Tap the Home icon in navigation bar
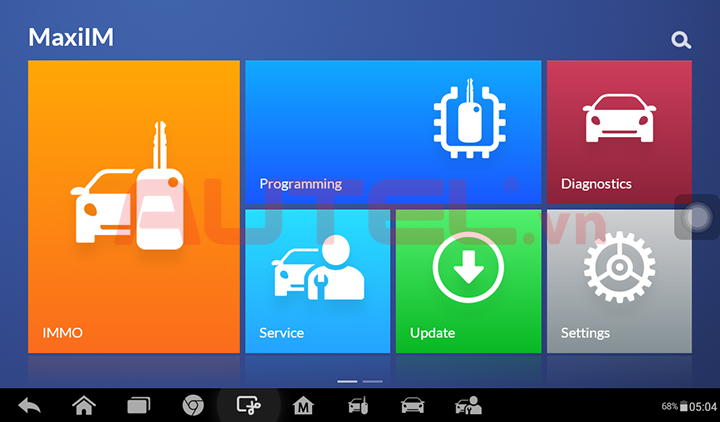The image size is (720, 422). (84, 406)
